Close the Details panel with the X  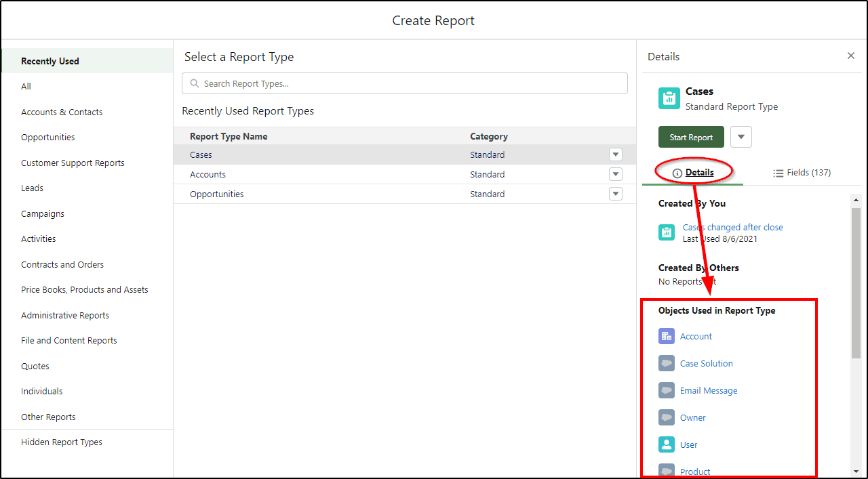click(851, 56)
